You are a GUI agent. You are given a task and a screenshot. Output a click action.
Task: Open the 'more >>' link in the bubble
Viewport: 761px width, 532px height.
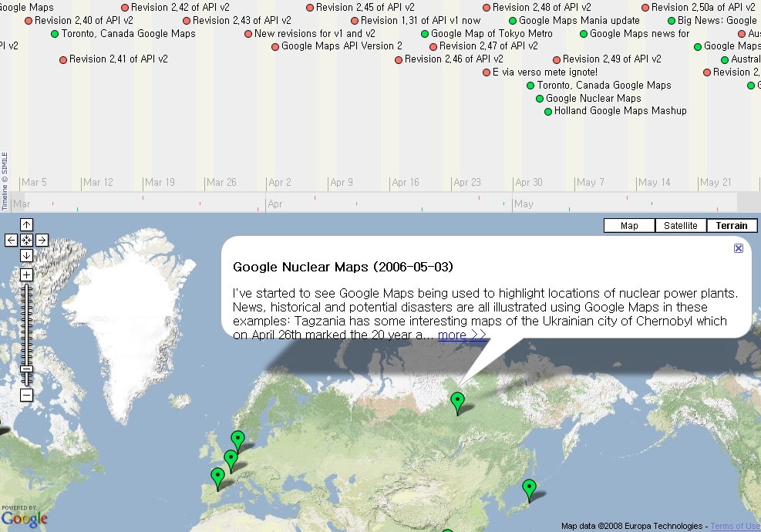[x=462, y=335]
